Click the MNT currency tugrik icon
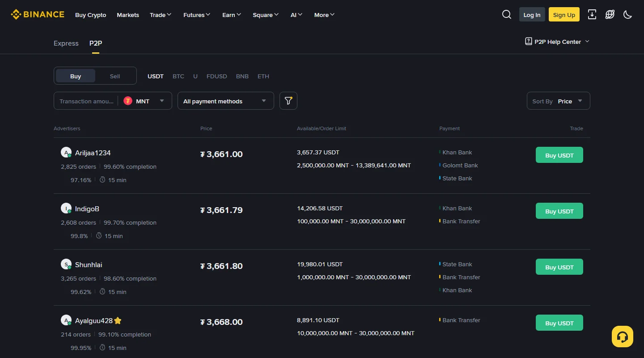644x358 pixels. [128, 101]
